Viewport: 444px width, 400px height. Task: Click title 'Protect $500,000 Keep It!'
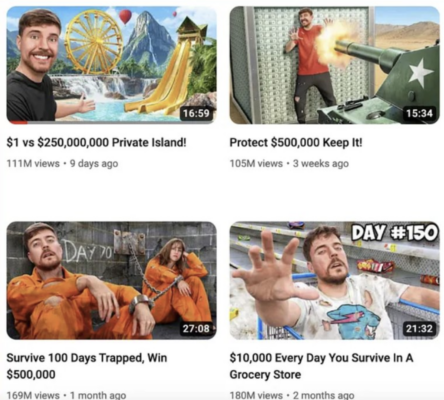click(x=296, y=143)
